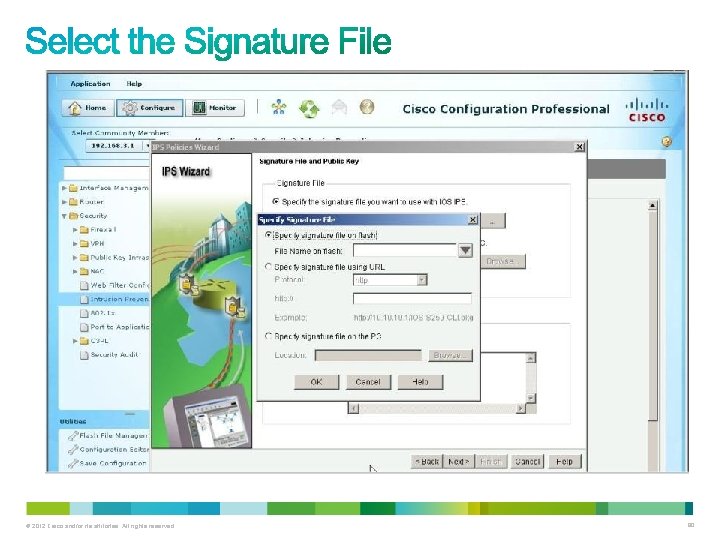720x540 pixels.
Task: Switch to the Configure view
Action: (150, 108)
